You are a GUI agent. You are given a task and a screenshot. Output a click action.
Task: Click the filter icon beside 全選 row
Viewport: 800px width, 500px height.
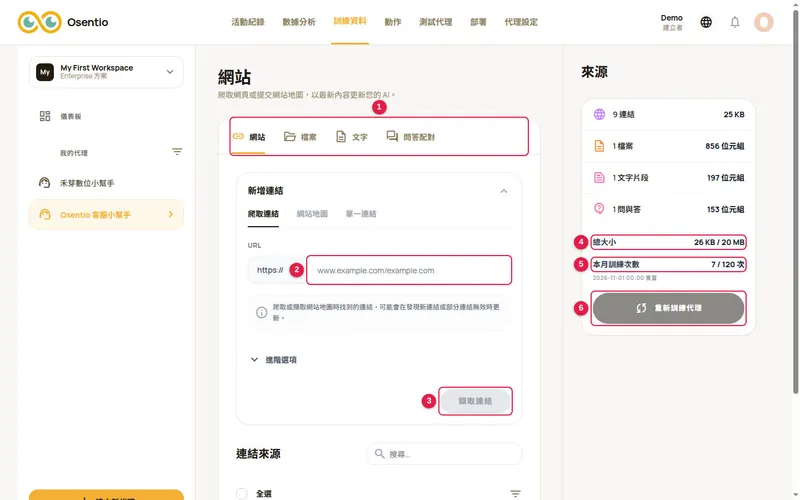(515, 493)
